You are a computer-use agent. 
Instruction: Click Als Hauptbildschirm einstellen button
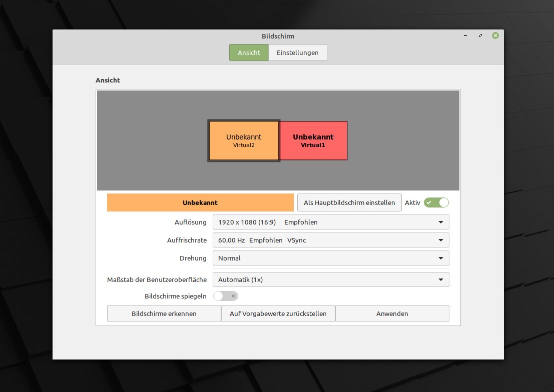pyautogui.click(x=349, y=202)
